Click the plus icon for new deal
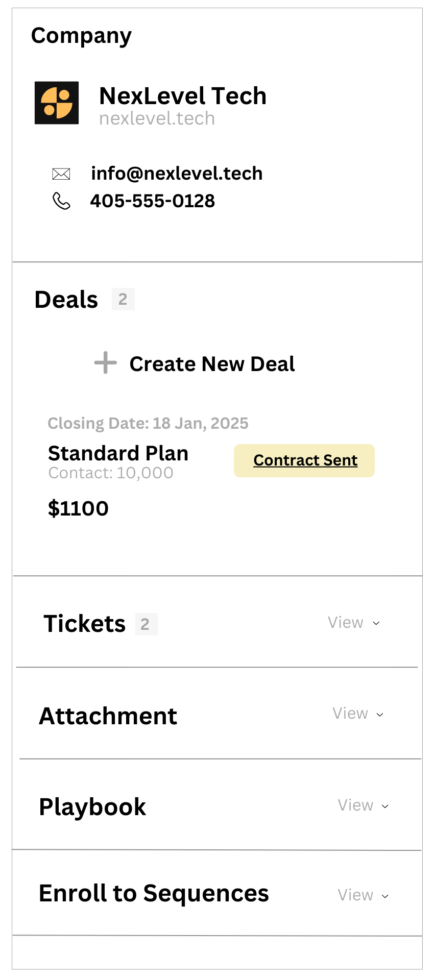This screenshot has width=434, height=980. [106, 363]
